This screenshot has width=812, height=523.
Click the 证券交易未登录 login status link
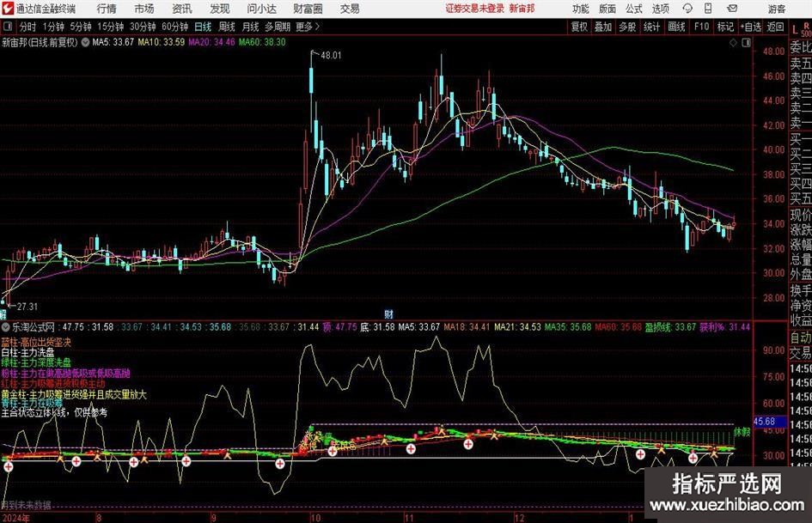coord(474,9)
